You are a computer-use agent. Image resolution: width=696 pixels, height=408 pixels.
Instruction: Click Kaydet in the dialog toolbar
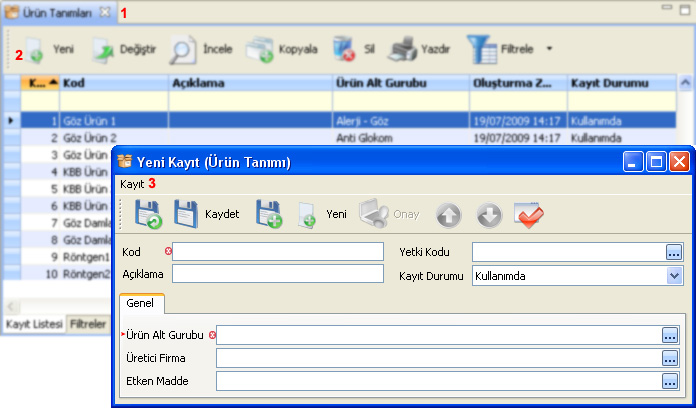pyautogui.click(x=208, y=213)
